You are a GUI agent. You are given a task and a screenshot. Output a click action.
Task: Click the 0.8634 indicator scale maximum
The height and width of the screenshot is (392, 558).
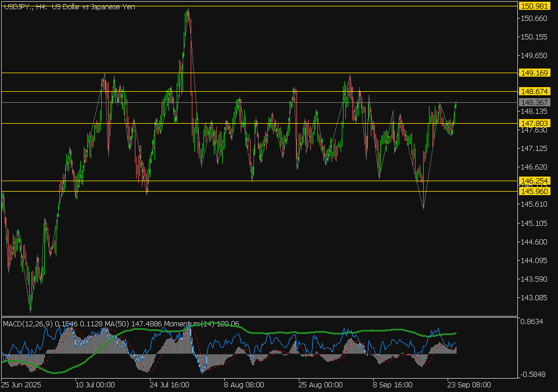click(x=532, y=322)
